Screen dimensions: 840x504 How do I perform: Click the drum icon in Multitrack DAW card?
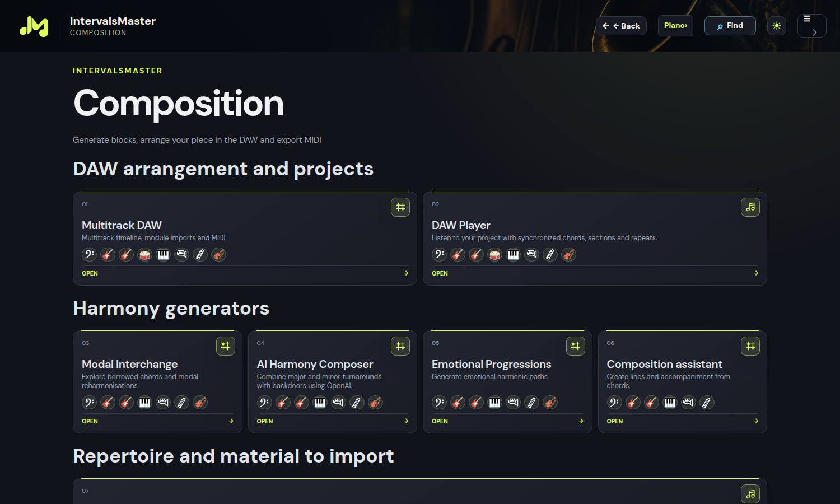point(144,255)
